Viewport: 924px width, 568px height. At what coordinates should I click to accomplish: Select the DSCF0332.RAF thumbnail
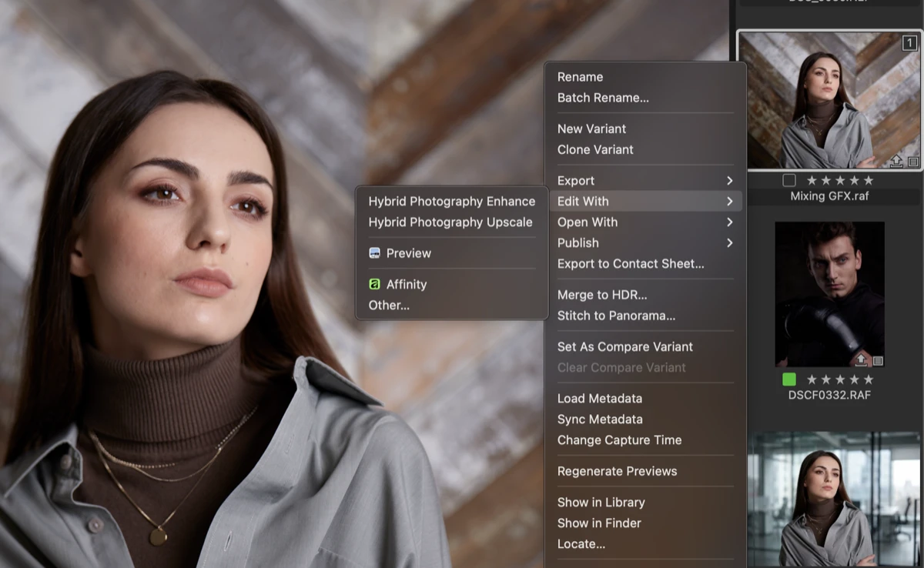point(829,292)
